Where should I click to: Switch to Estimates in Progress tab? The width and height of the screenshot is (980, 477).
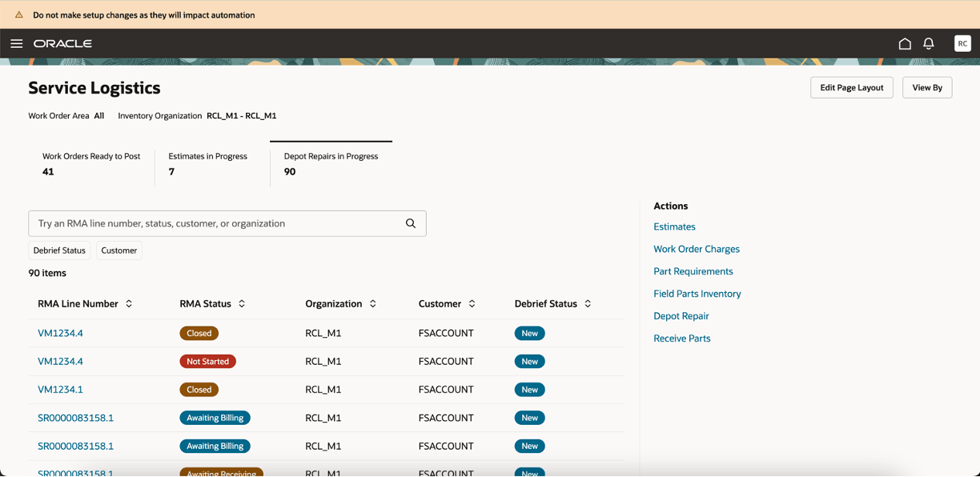(x=208, y=164)
